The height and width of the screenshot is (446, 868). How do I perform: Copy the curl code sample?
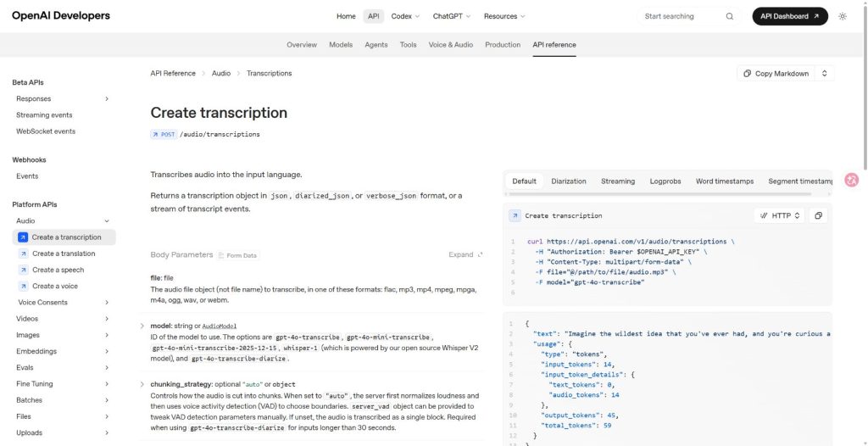pyautogui.click(x=818, y=215)
